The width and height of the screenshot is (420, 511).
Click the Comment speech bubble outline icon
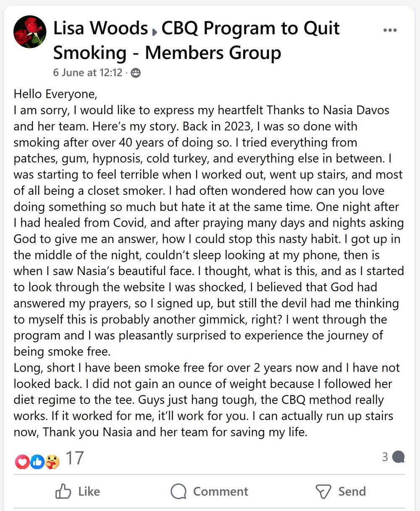[178, 491]
